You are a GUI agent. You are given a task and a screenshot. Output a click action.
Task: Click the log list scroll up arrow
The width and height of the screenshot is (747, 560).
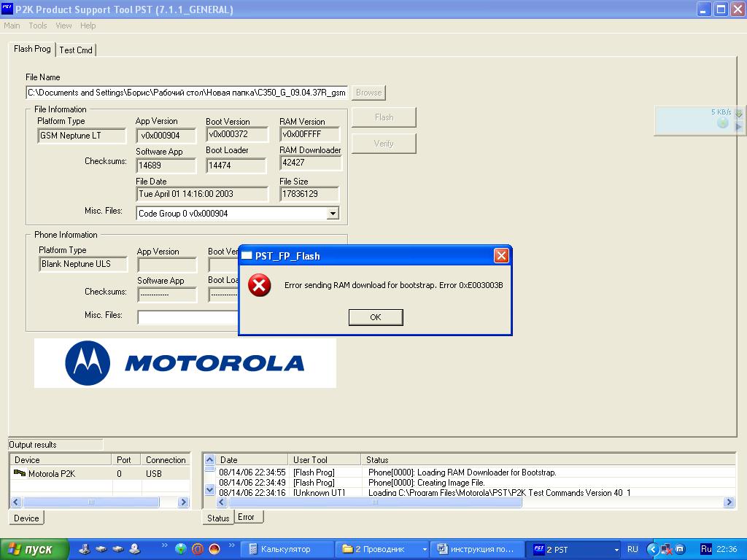click(x=209, y=460)
